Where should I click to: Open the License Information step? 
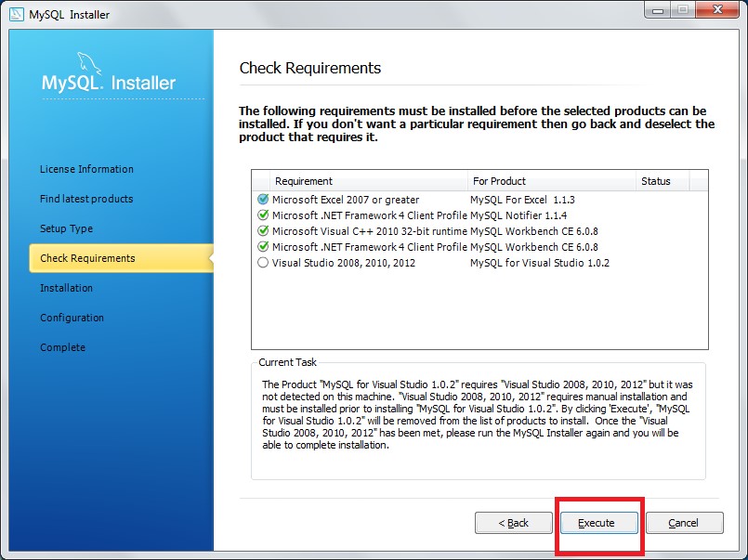click(86, 169)
